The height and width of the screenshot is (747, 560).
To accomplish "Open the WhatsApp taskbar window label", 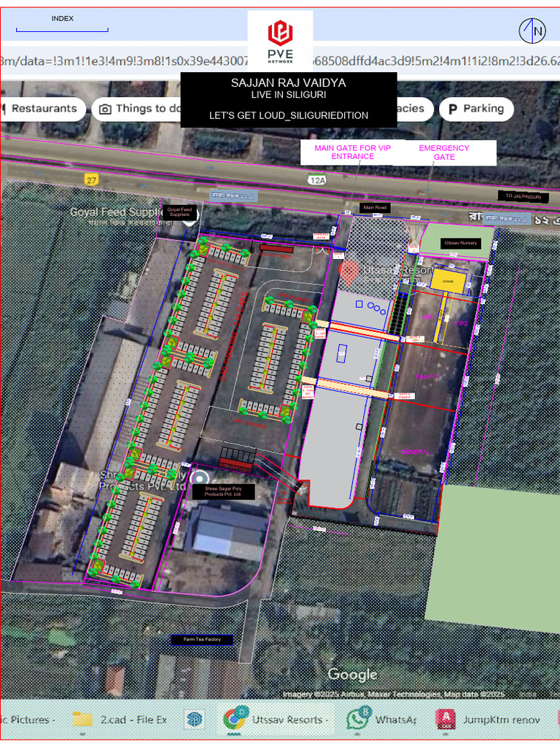I will coord(396,719).
